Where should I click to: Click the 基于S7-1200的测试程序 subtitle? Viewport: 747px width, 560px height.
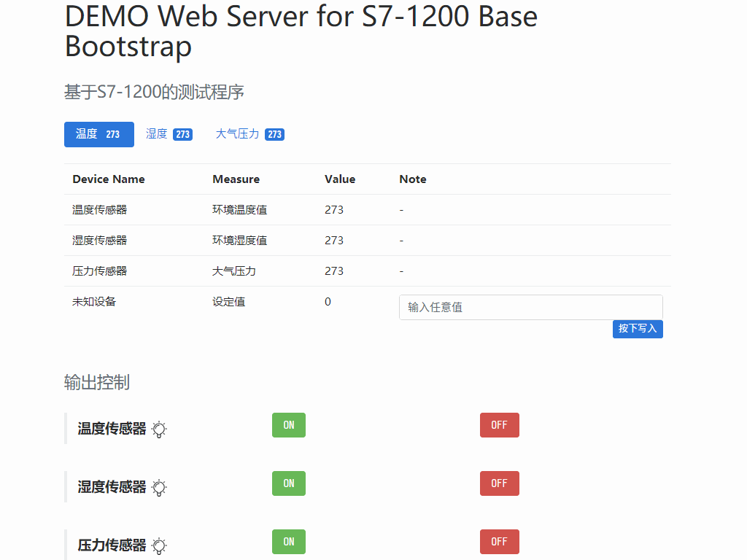coord(154,92)
